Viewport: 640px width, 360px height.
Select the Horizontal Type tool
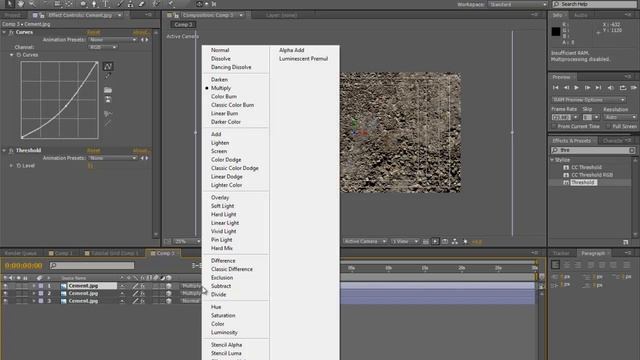point(106,4)
